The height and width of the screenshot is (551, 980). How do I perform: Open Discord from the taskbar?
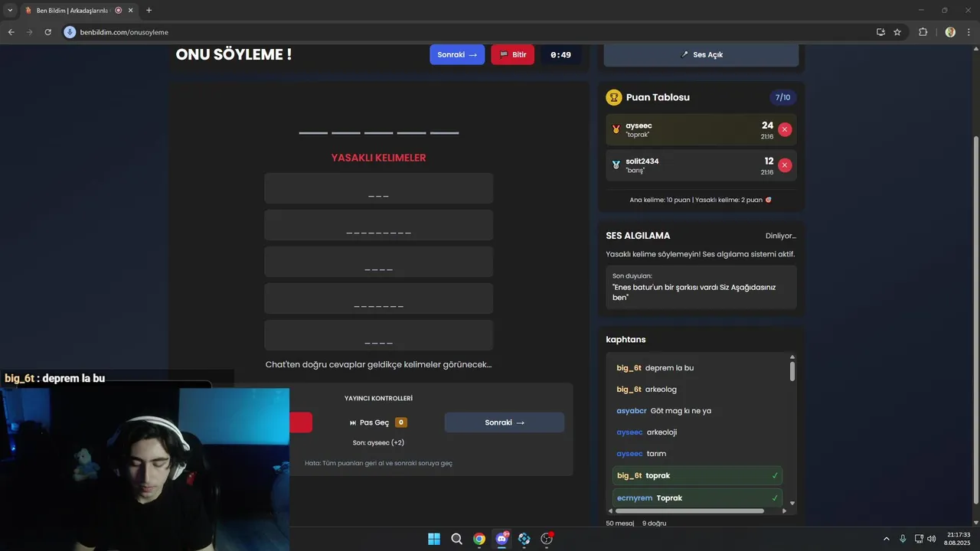(x=501, y=539)
